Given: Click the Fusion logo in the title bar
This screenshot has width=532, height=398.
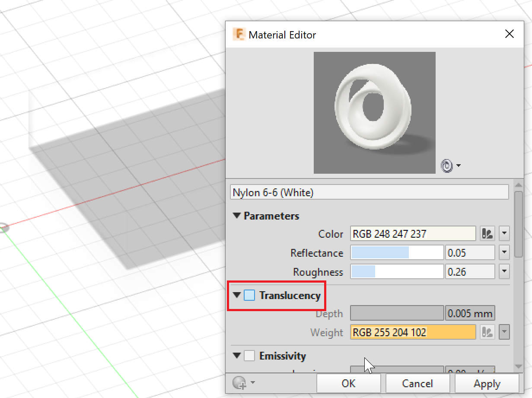Looking at the screenshot, I should tap(240, 34).
